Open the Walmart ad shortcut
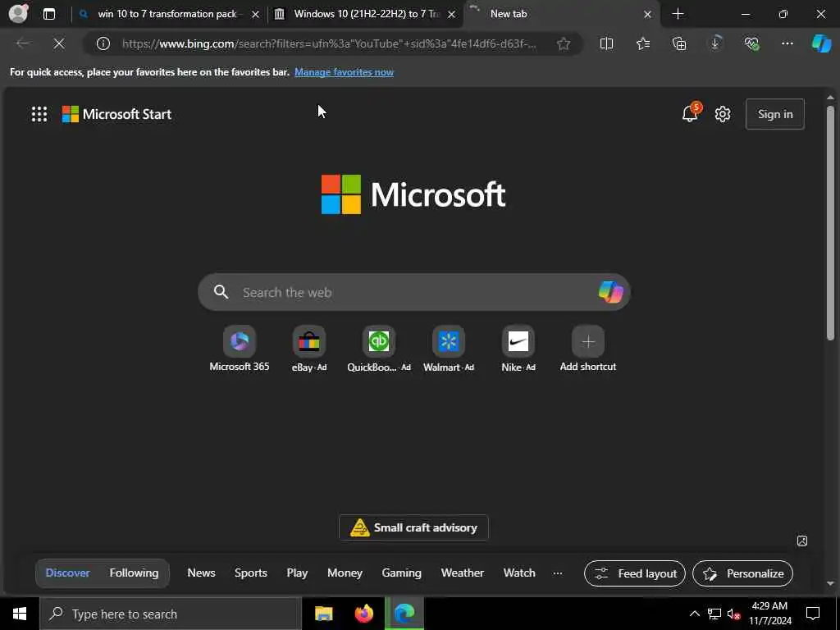The height and width of the screenshot is (630, 840). pos(449,349)
